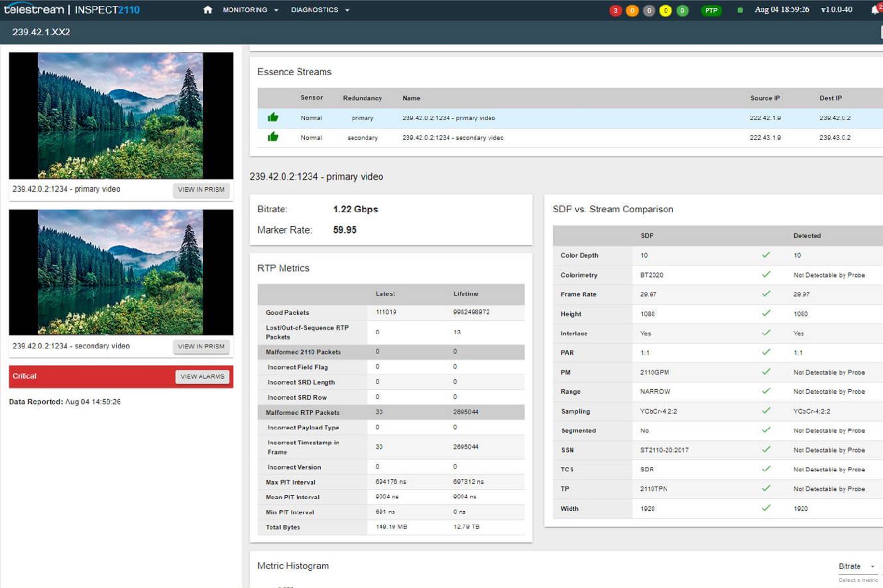This screenshot has height=588, width=883.
Task: Click the gray alarm count badge
Action: point(649,11)
